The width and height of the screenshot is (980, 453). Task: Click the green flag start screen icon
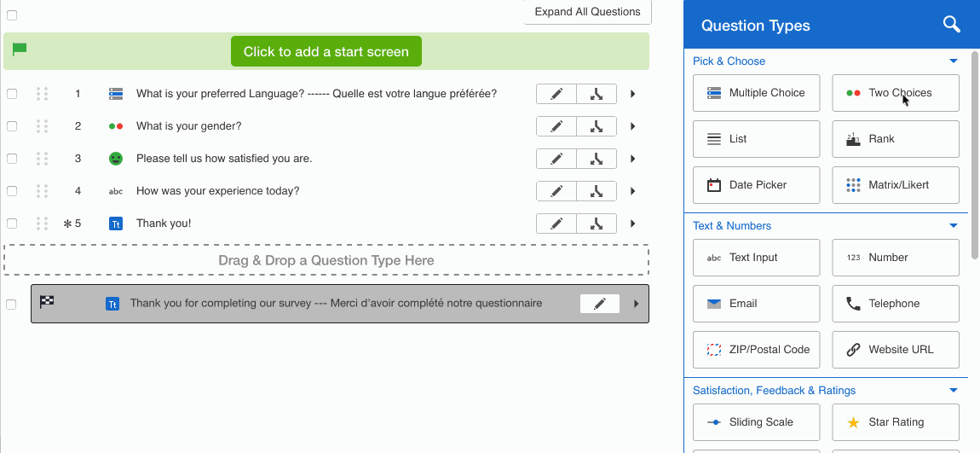[20, 49]
